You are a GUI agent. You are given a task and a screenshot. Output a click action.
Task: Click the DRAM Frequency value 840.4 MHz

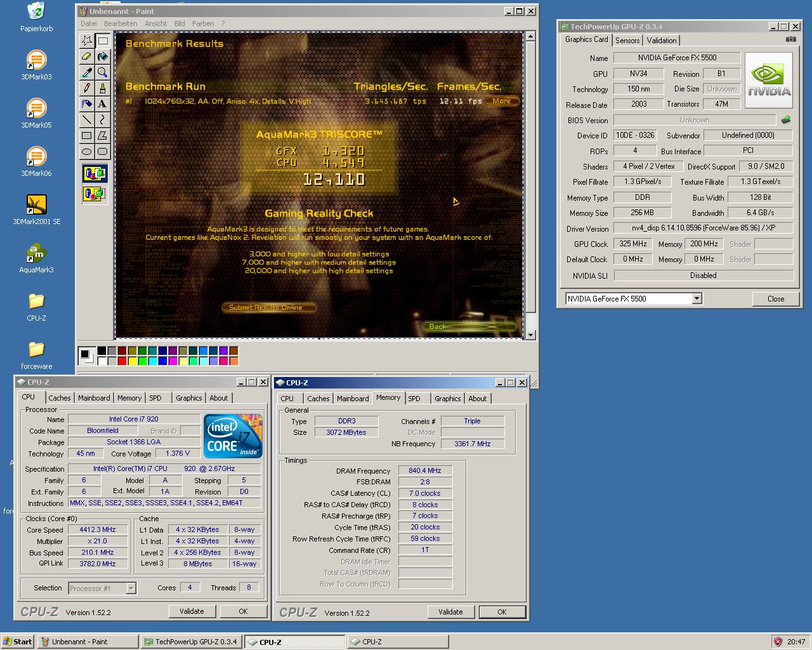pos(425,470)
